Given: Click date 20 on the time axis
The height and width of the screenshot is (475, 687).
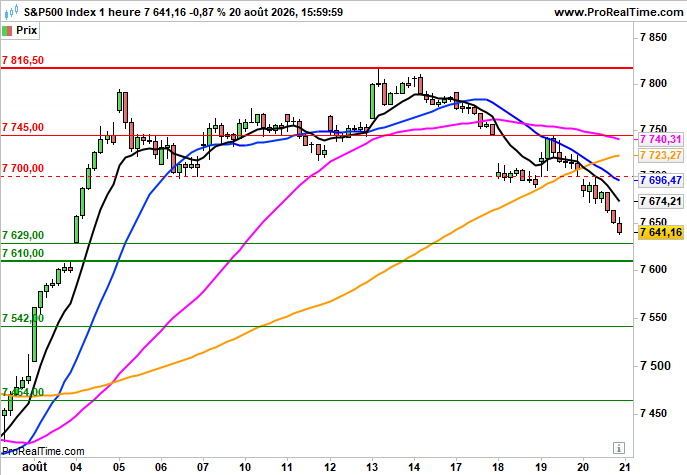Looking at the screenshot, I should (x=583, y=467).
